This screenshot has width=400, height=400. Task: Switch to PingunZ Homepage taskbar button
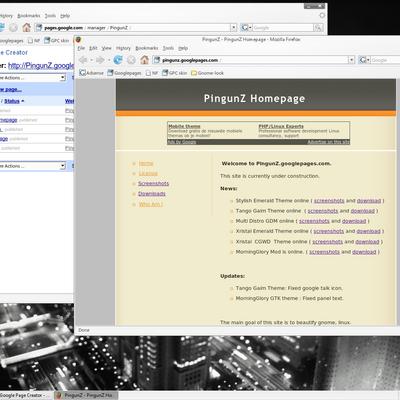point(85,395)
